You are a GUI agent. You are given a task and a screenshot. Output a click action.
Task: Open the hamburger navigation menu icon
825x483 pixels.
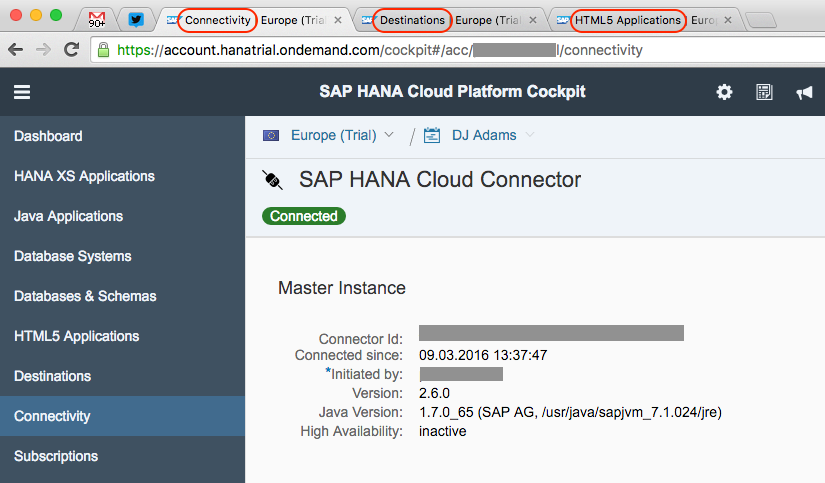(22, 92)
